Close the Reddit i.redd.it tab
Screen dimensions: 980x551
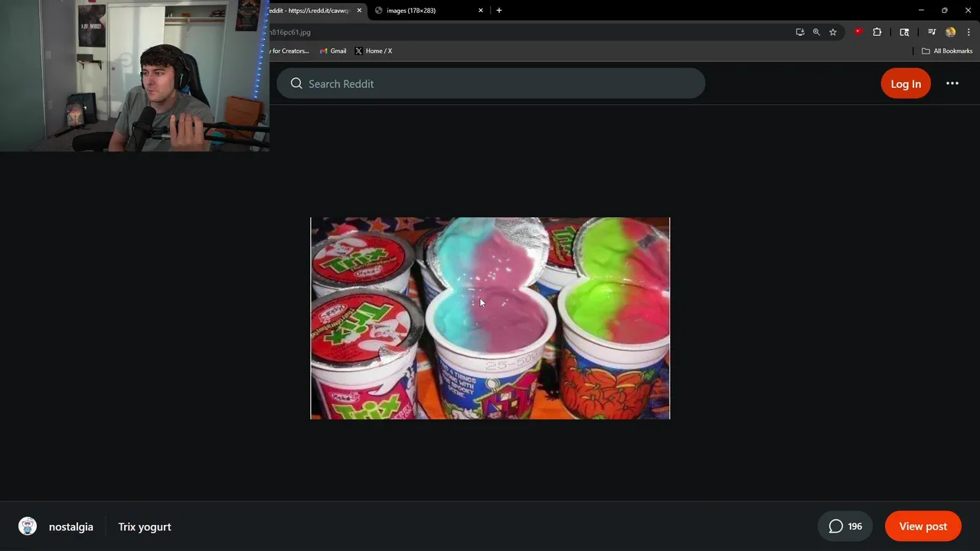[359, 11]
